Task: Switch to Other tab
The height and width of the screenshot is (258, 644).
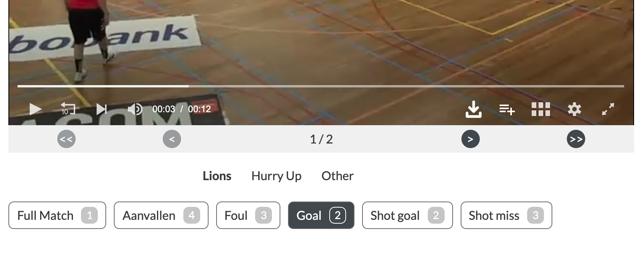Action: (x=337, y=176)
